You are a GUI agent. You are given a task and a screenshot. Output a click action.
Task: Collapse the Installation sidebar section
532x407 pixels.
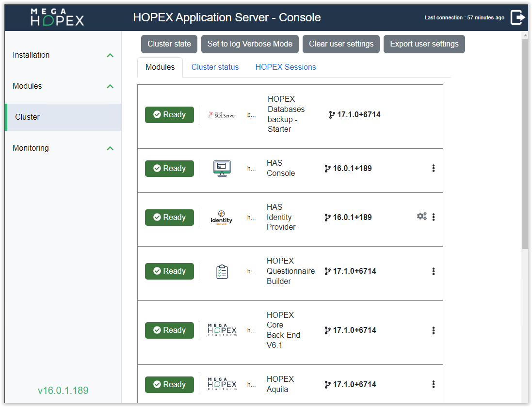[110, 55]
